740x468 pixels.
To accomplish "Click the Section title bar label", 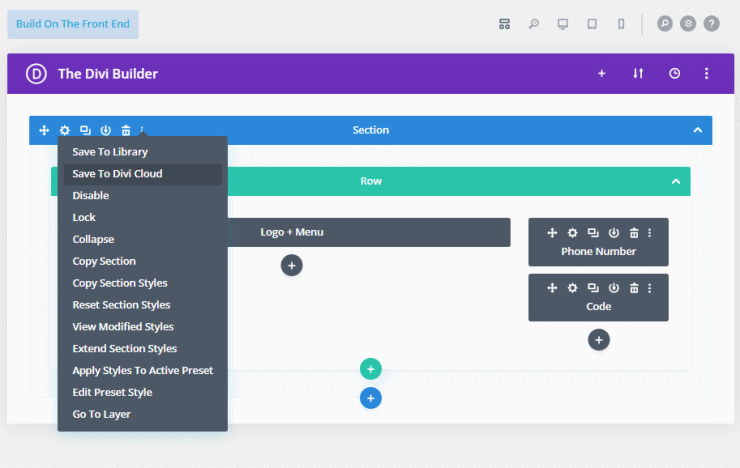I will pyautogui.click(x=371, y=130).
